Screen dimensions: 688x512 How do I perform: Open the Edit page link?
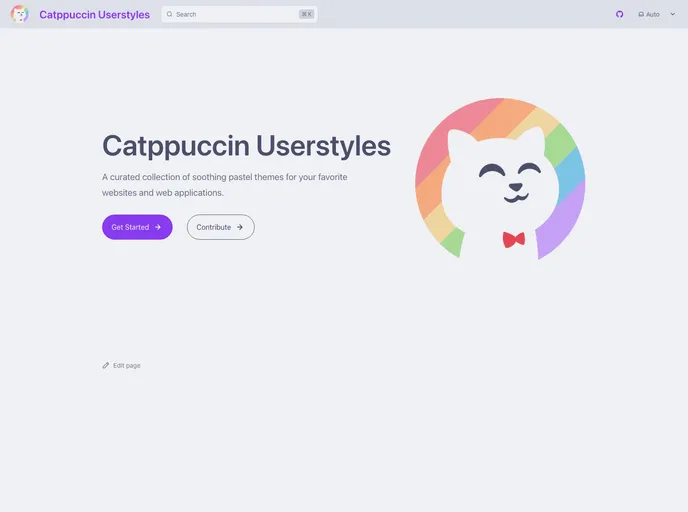pos(126,365)
